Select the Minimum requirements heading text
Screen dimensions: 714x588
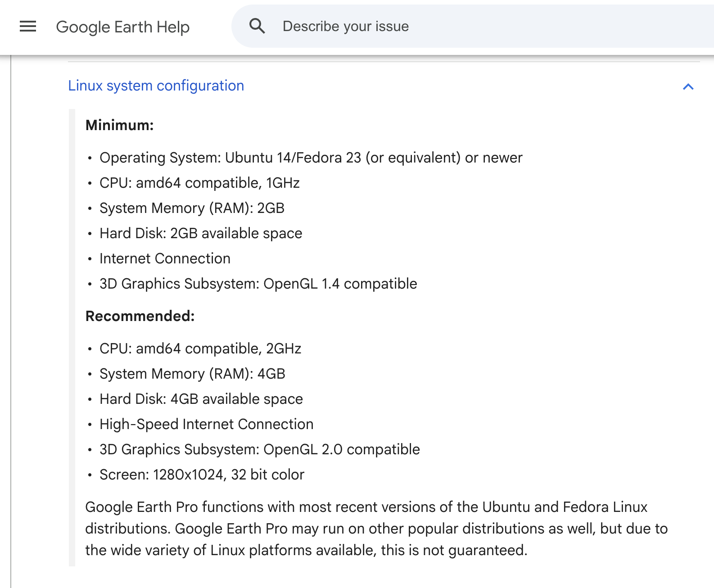(x=119, y=125)
